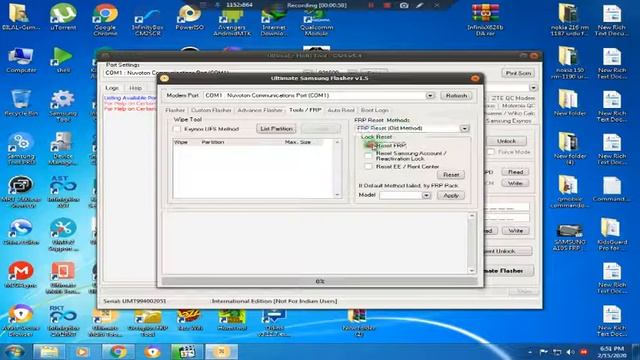Click Read button in background window
This screenshot has height=360, width=640.
[515, 172]
